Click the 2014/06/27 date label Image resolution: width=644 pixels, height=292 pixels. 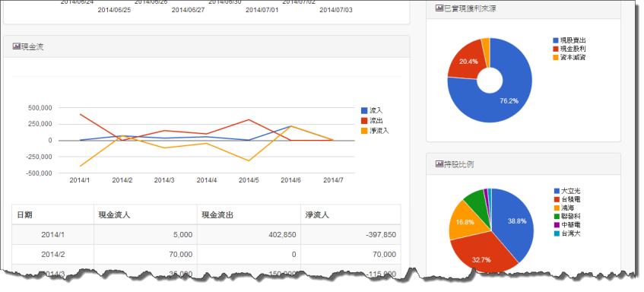point(188,10)
